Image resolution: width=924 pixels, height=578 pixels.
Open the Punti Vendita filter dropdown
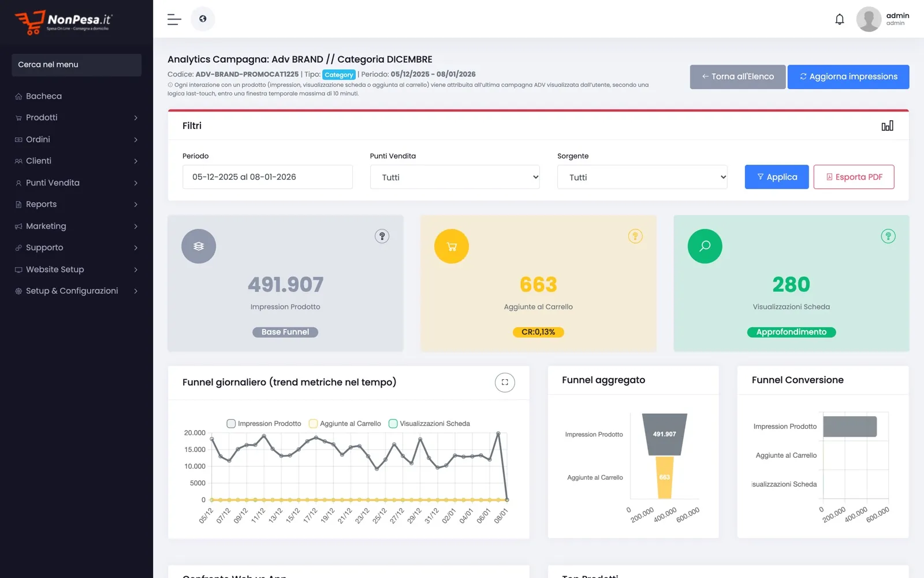click(455, 177)
